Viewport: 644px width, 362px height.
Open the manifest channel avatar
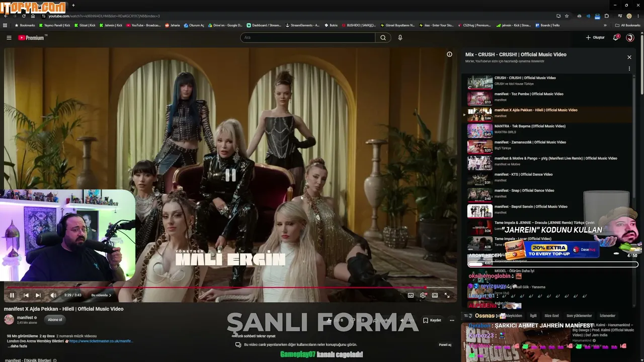pyautogui.click(x=9, y=320)
